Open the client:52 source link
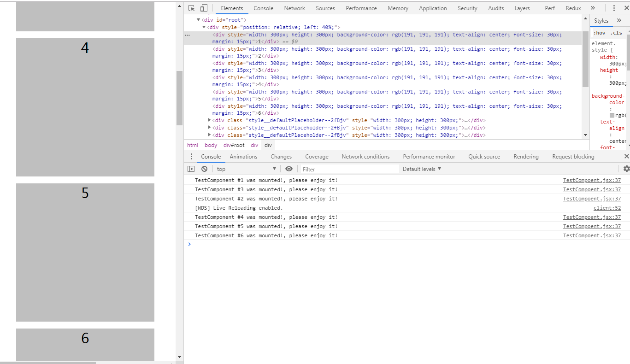The height and width of the screenshot is (364, 630). click(607, 208)
